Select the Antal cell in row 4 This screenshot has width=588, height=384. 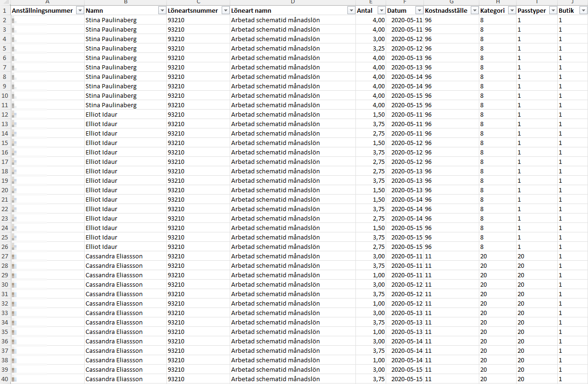[x=371, y=39]
